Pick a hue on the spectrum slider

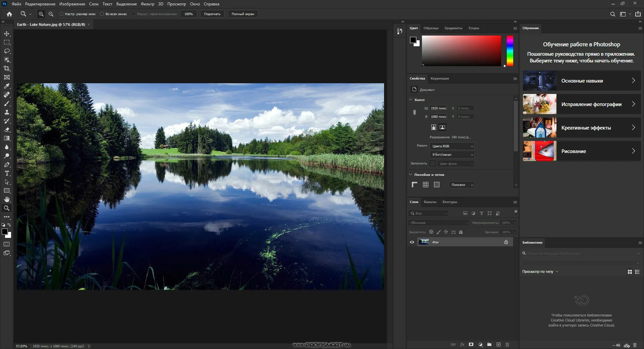(x=510, y=51)
